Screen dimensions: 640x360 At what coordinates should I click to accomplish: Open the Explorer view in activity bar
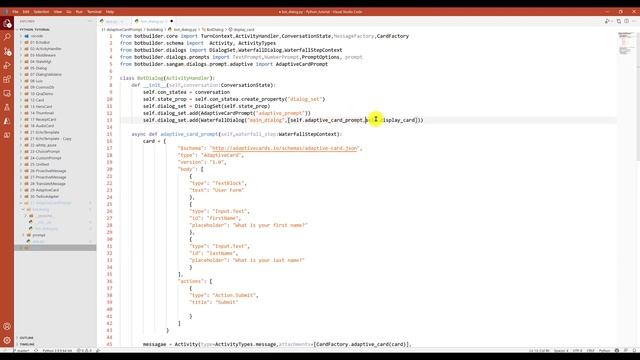point(7,24)
